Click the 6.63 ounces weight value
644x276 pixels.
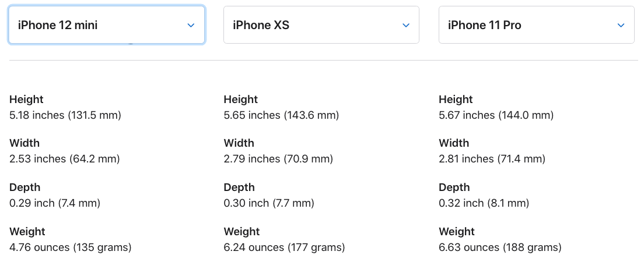(x=500, y=247)
